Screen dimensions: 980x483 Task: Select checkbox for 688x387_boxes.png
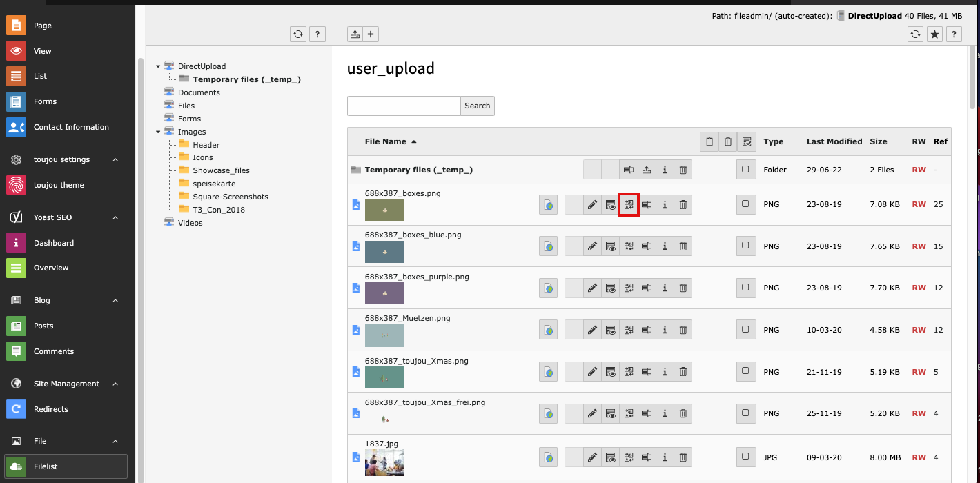click(745, 204)
